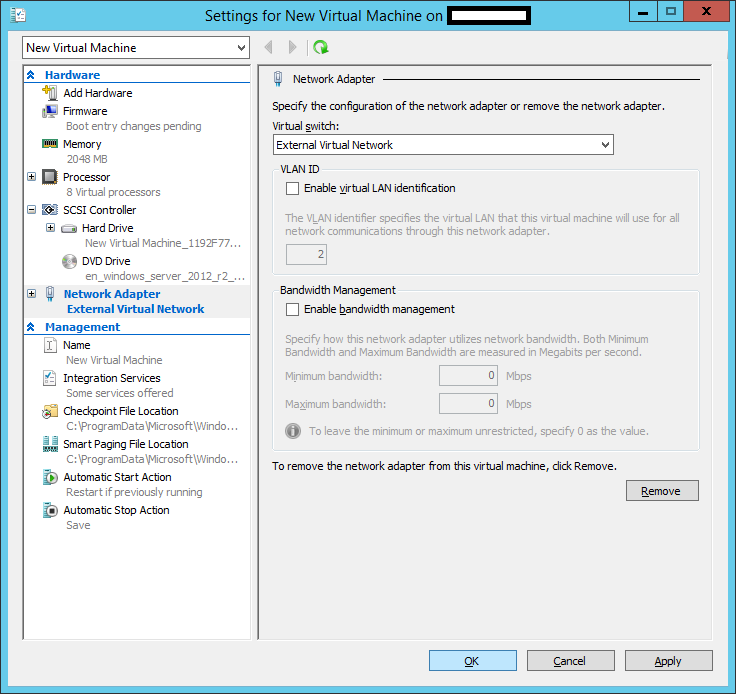
Task: Click the Automatic Stop Action icon
Action: pyautogui.click(x=50, y=510)
